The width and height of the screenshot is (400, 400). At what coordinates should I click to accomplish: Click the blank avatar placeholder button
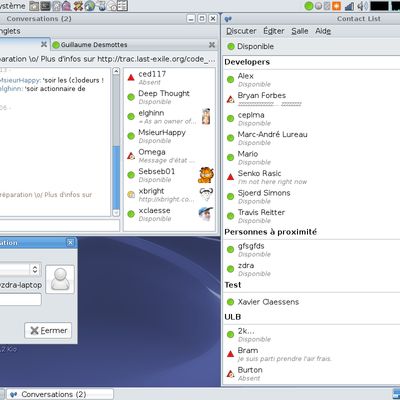pos(60,279)
